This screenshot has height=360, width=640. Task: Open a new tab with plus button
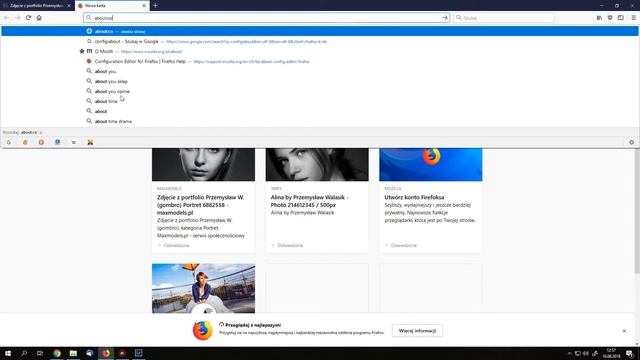point(155,5)
